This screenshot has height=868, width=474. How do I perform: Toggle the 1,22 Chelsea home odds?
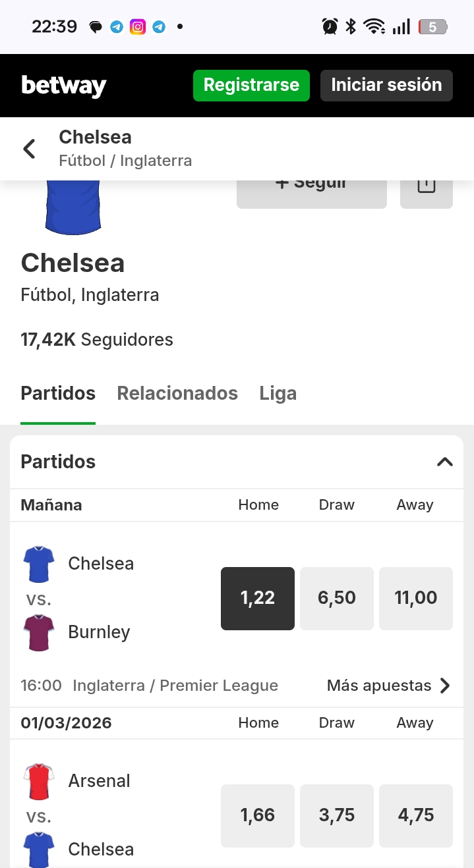[258, 598]
